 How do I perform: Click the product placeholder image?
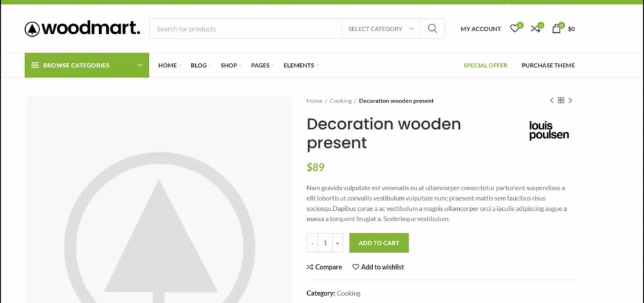159,200
